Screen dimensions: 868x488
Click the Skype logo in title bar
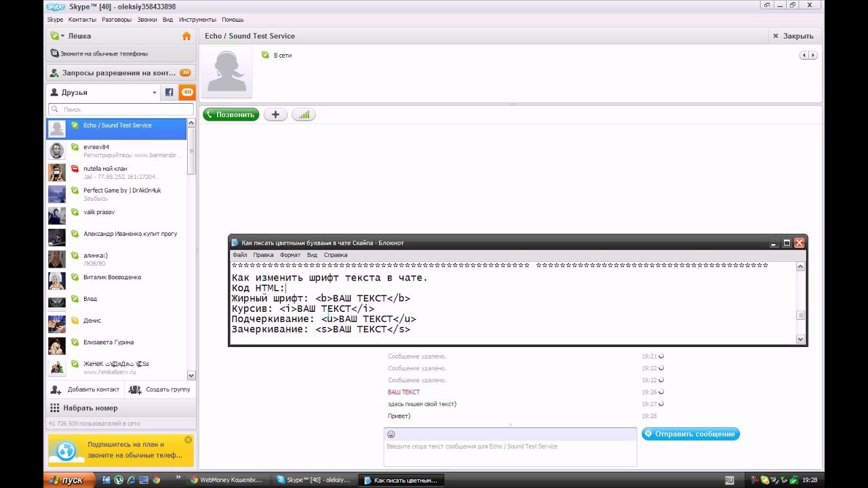click(56, 6)
